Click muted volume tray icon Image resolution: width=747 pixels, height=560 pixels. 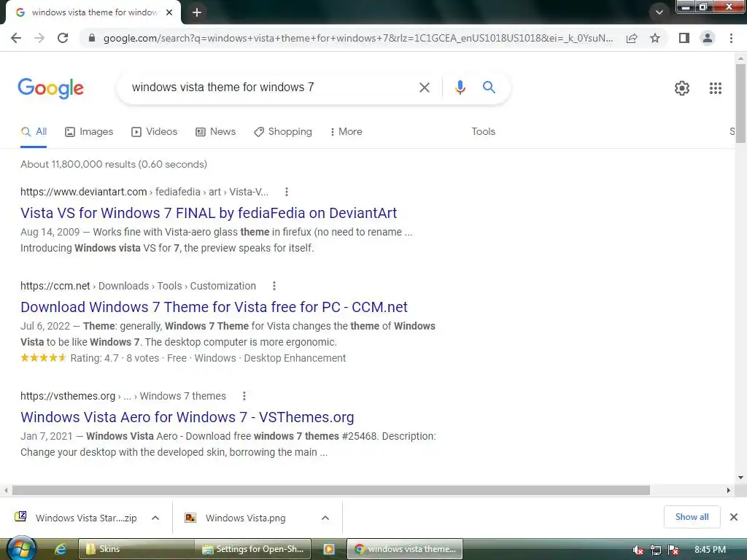pos(638,550)
